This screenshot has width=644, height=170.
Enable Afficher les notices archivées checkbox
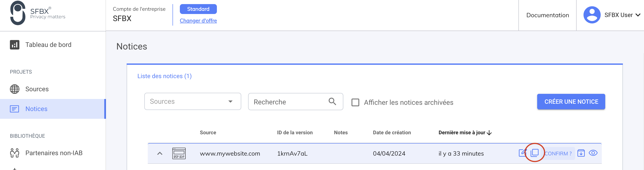tap(355, 102)
